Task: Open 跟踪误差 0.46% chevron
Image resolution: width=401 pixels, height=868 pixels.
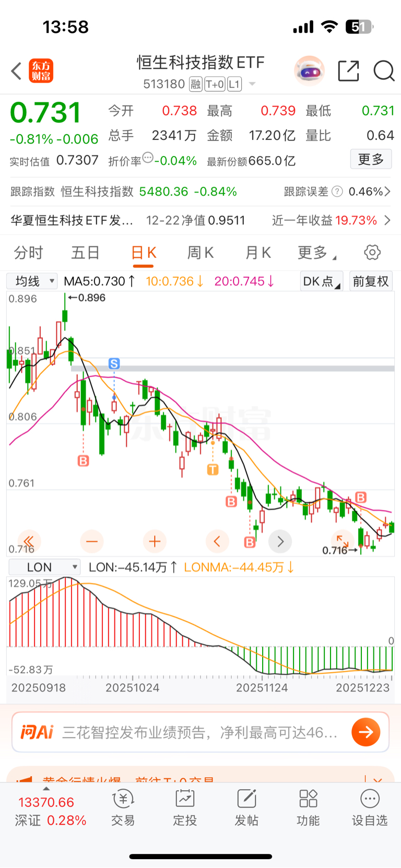Action: [x=388, y=192]
